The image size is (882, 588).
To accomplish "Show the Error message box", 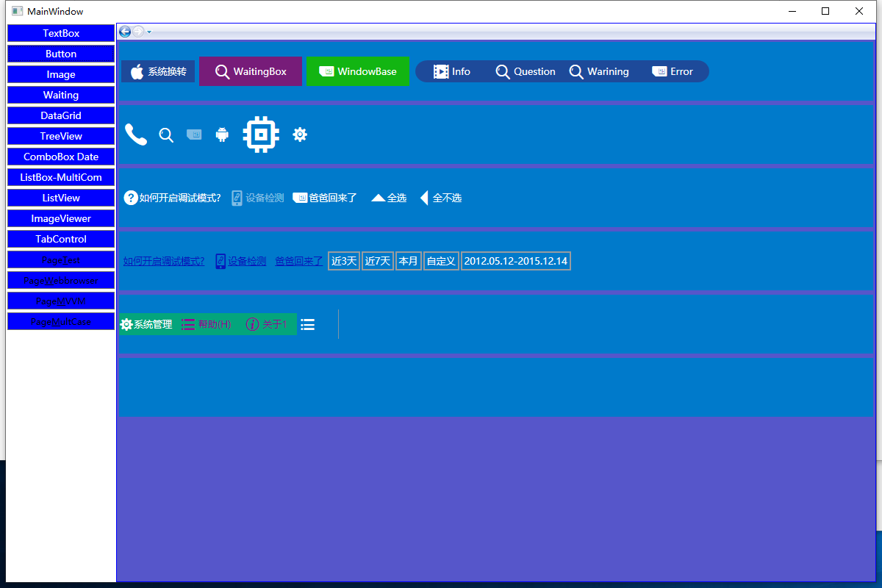I will tap(673, 71).
